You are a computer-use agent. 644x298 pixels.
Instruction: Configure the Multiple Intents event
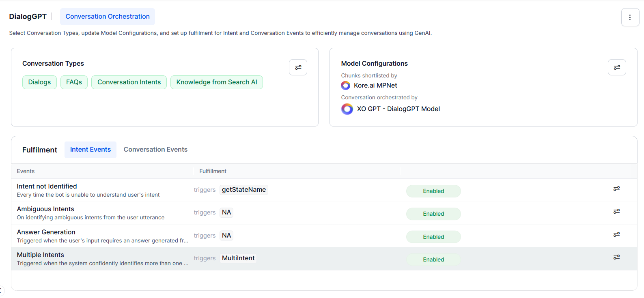pos(616,257)
